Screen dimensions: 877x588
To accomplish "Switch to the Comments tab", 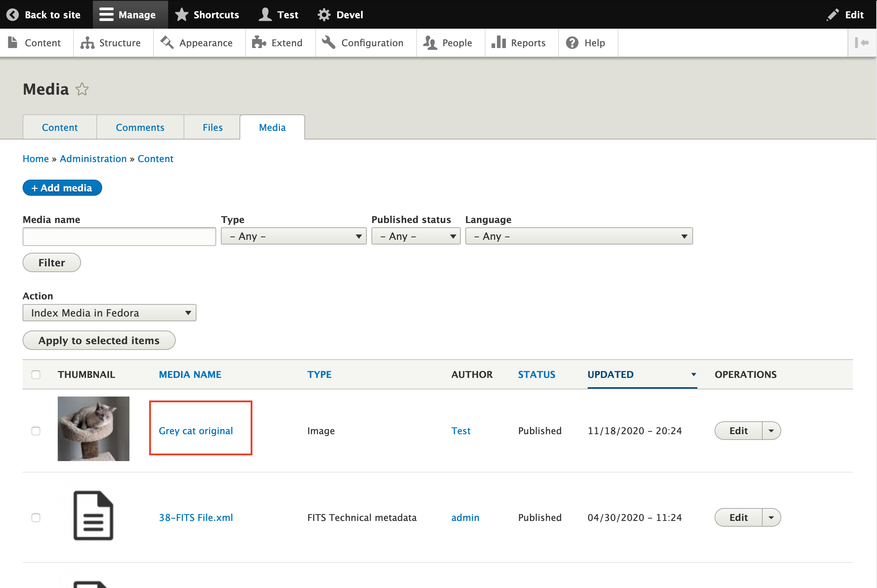I will (140, 127).
